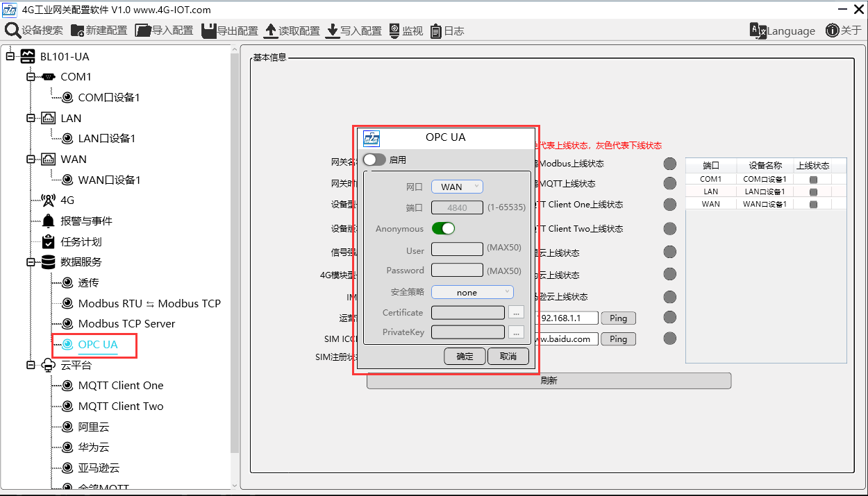Select 华为云 in cloud platform tree
Screen dimensions: 868x496
click(x=94, y=447)
